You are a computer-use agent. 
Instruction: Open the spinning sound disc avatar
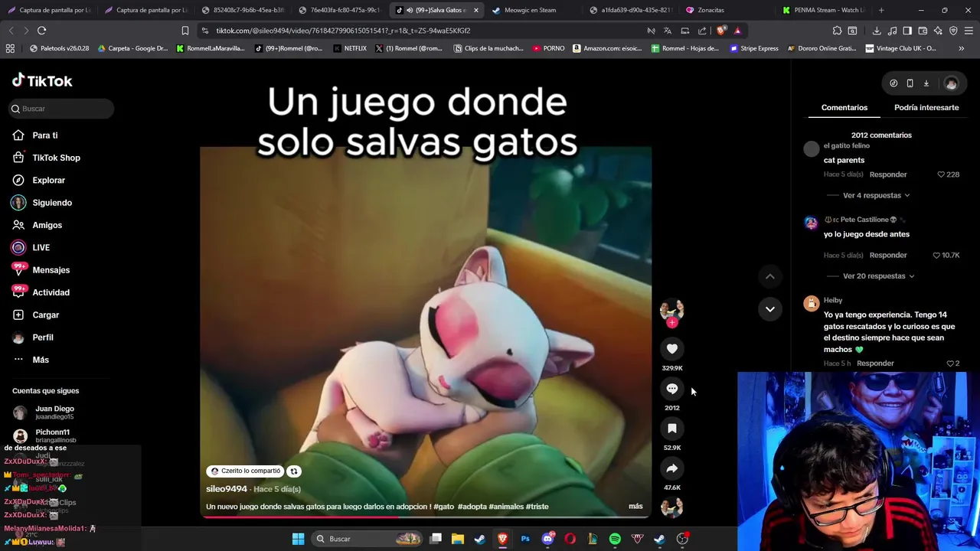coord(671,507)
